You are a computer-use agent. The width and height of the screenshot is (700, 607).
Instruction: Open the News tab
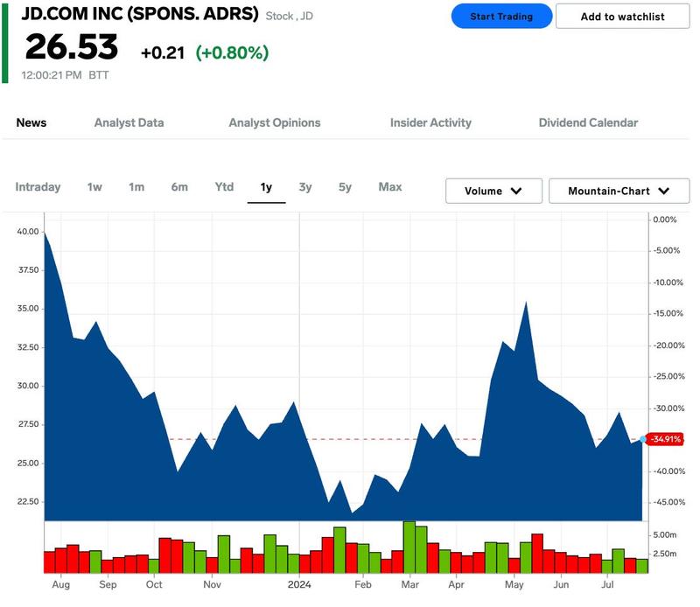click(31, 122)
